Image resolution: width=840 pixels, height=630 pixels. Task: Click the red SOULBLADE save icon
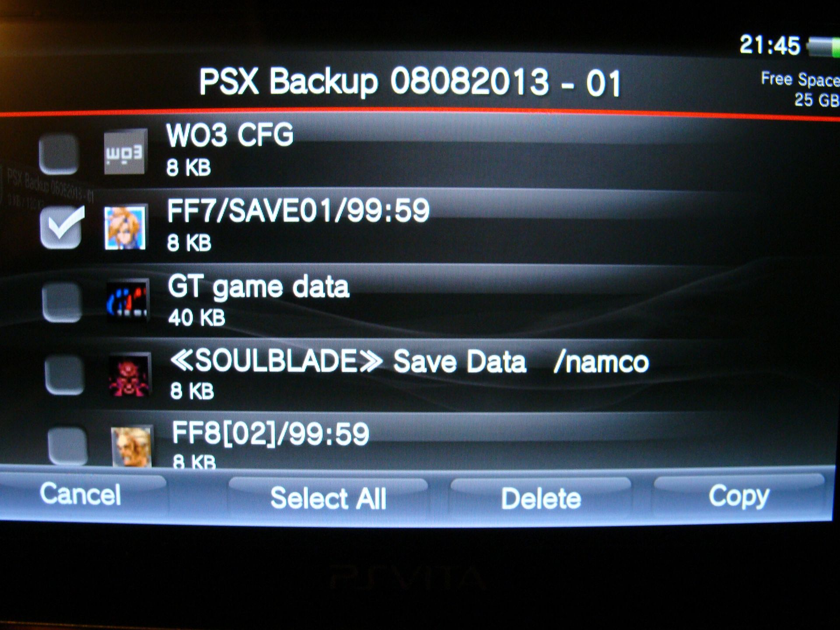(x=130, y=374)
